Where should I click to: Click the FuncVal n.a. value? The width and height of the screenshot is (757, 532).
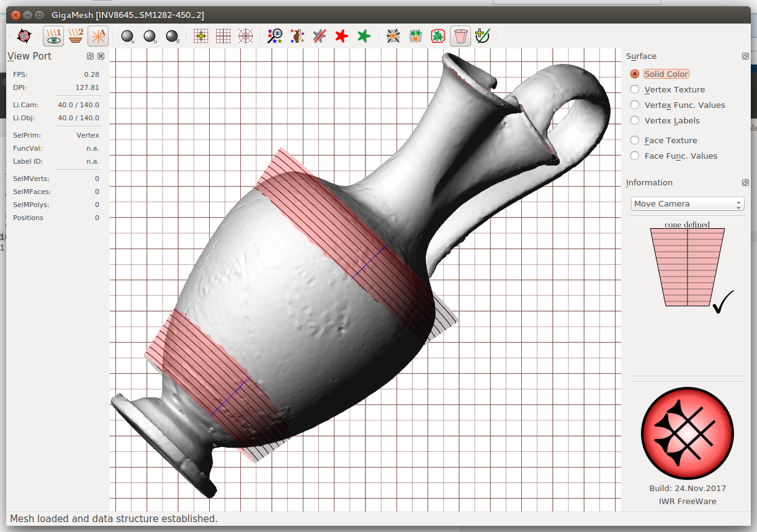pos(93,148)
